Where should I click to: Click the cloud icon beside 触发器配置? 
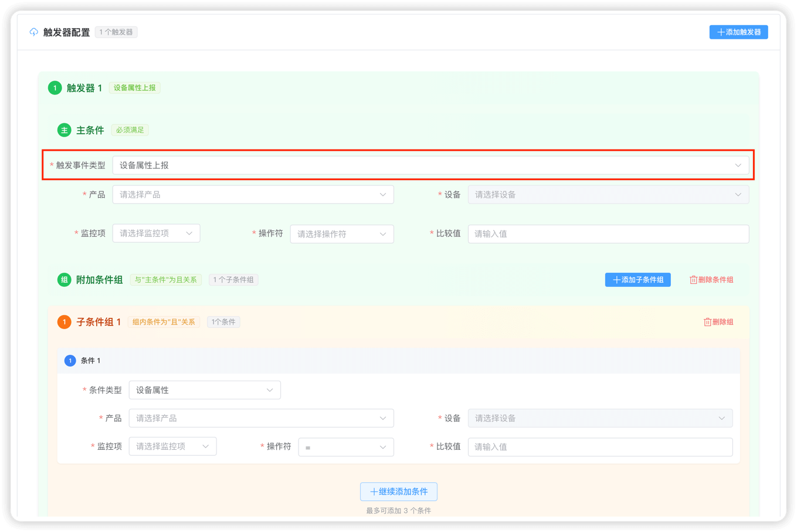point(34,32)
